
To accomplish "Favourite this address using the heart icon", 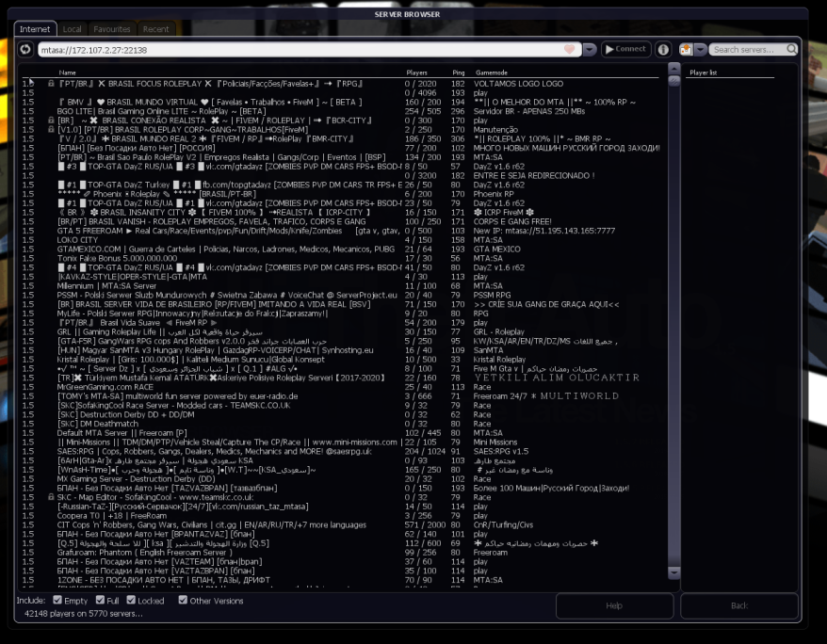I will click(x=569, y=49).
